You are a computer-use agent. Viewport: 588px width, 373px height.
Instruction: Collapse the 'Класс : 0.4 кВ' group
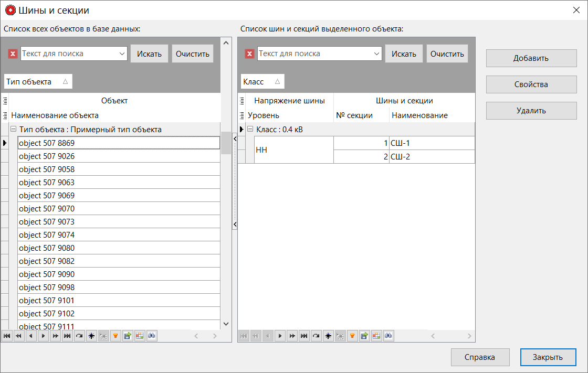[250, 130]
